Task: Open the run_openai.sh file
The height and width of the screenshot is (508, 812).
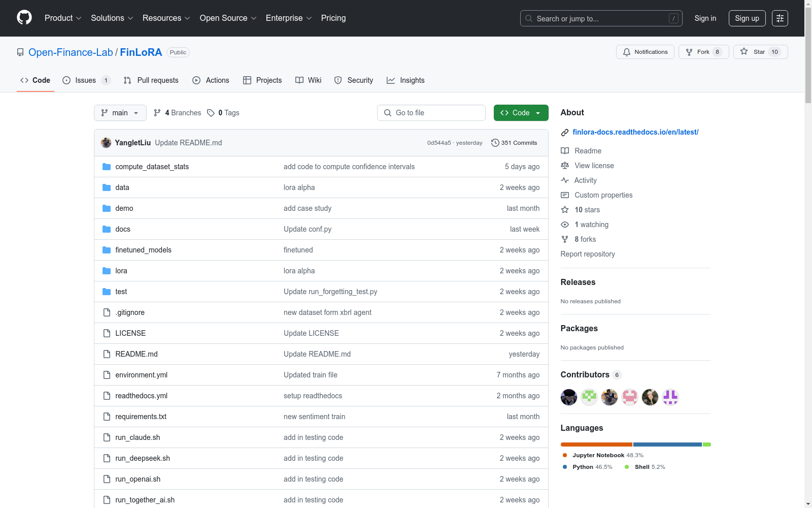Action: (x=138, y=479)
